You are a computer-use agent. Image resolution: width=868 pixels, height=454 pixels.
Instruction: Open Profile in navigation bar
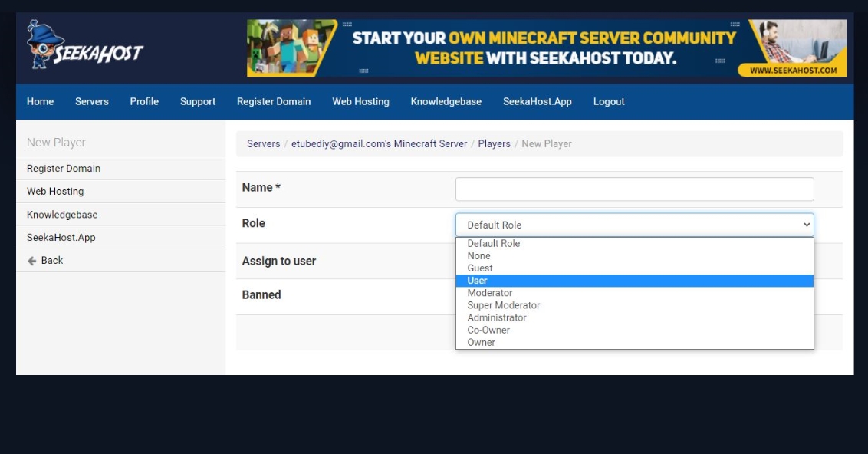(144, 101)
